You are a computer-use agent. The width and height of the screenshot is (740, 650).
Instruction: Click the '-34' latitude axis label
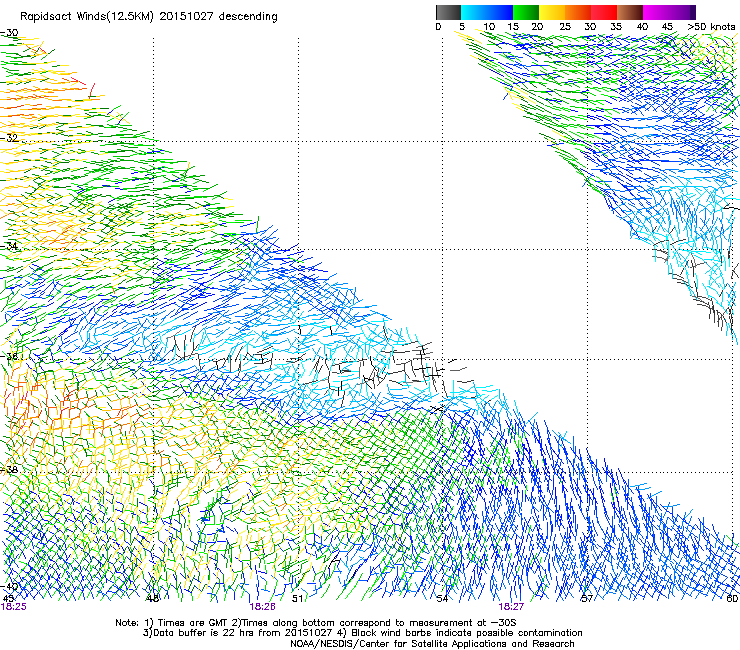(x=9, y=246)
